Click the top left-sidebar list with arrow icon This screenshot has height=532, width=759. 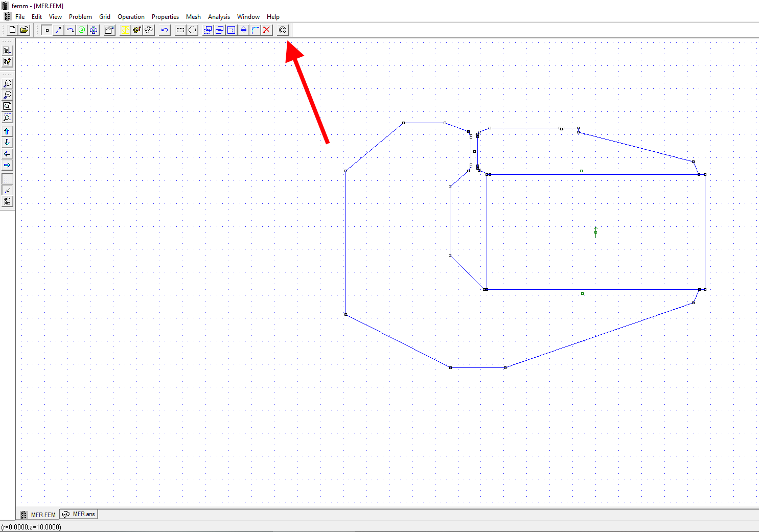pos(7,51)
